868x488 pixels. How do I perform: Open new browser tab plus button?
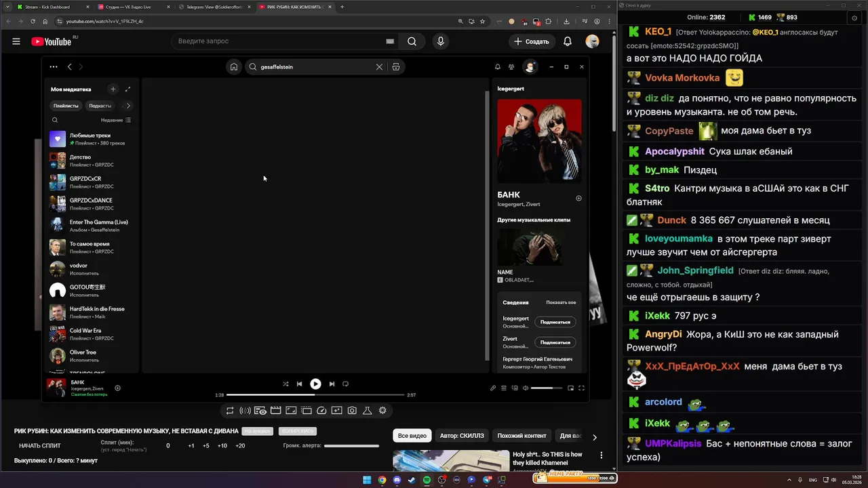(342, 7)
